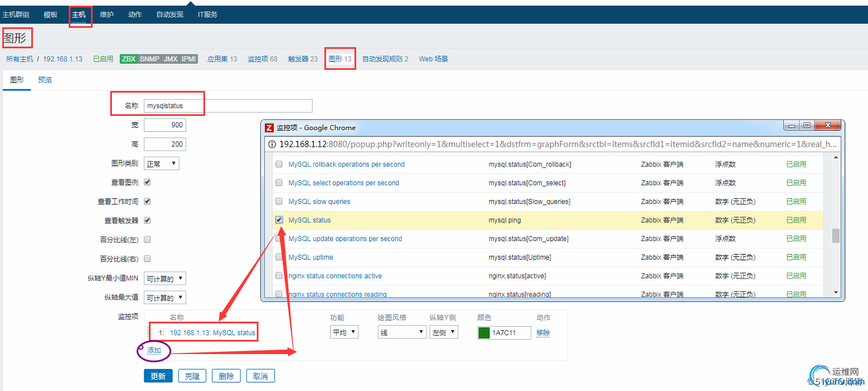Open the 主机 top menu item
868x391 pixels.
(x=79, y=14)
